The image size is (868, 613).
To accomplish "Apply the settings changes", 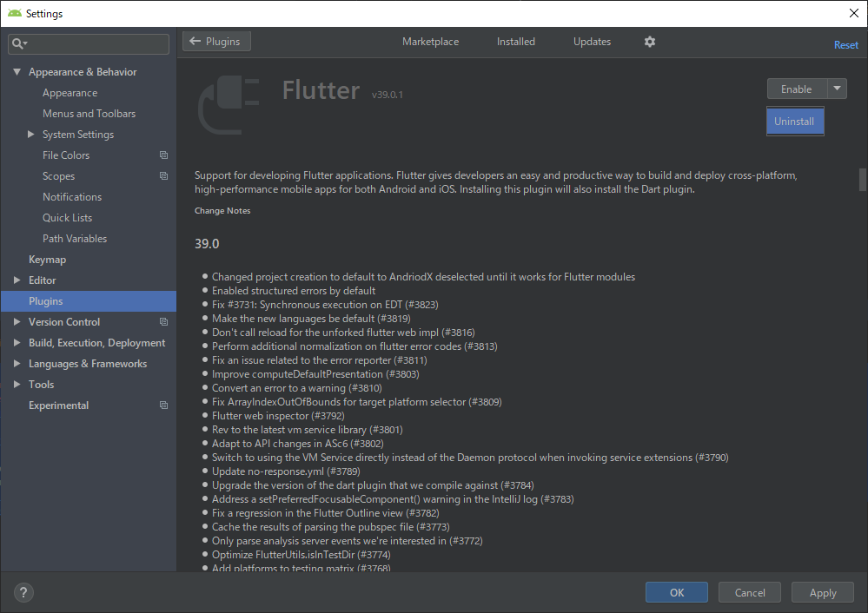I will (823, 592).
